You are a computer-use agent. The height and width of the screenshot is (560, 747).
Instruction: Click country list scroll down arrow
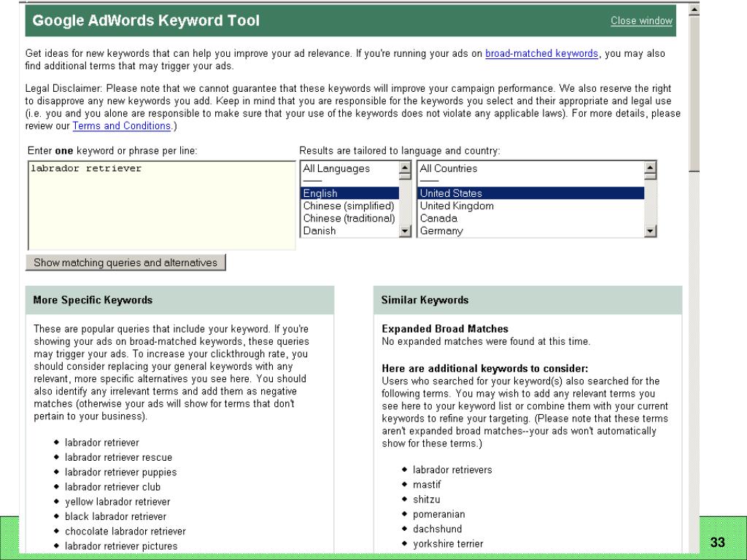[x=650, y=231]
